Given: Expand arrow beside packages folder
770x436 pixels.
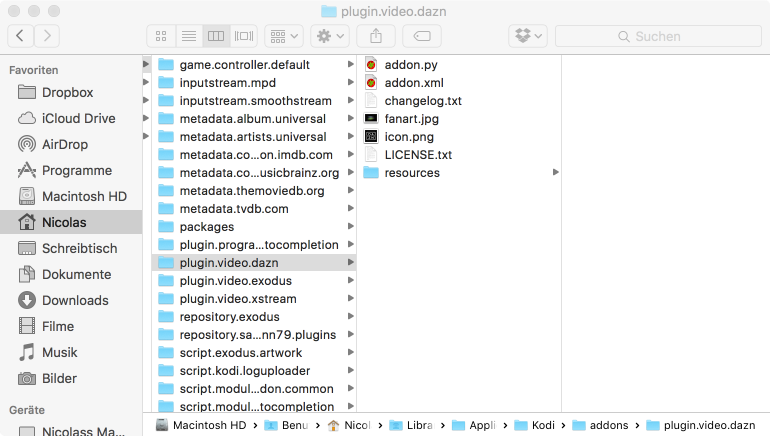Looking at the screenshot, I should pyautogui.click(x=351, y=226).
